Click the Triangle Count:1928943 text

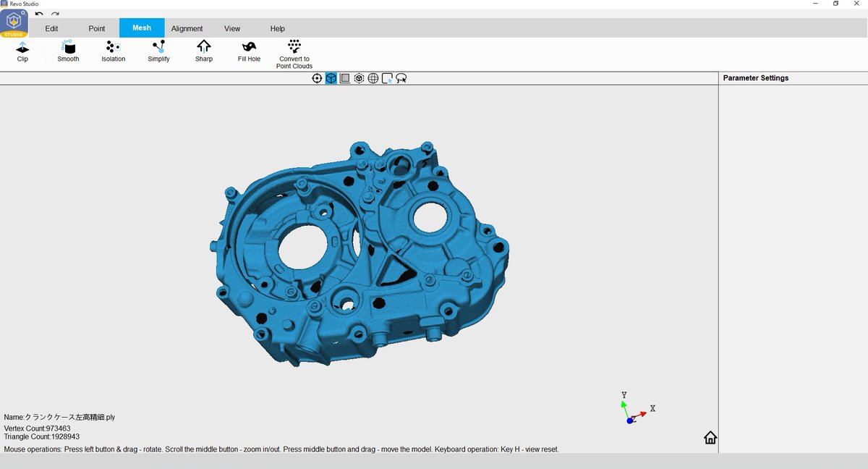[41, 436]
